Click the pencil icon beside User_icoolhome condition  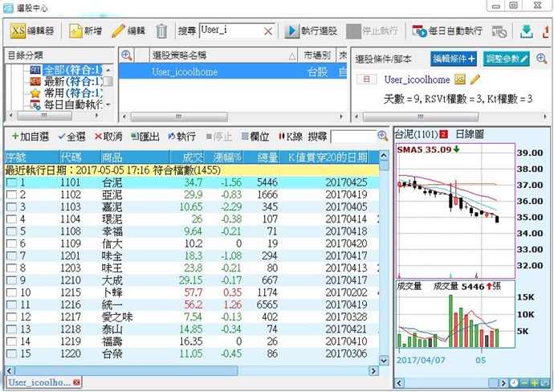[x=475, y=80]
